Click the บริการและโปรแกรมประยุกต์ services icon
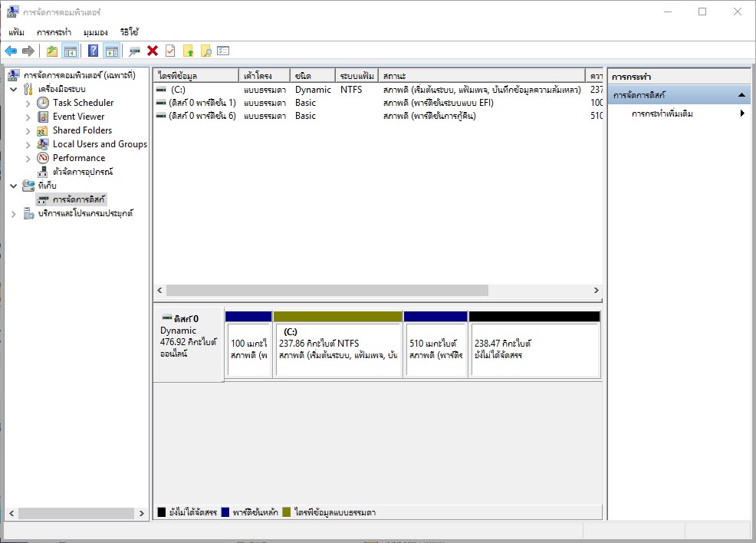 [28, 213]
